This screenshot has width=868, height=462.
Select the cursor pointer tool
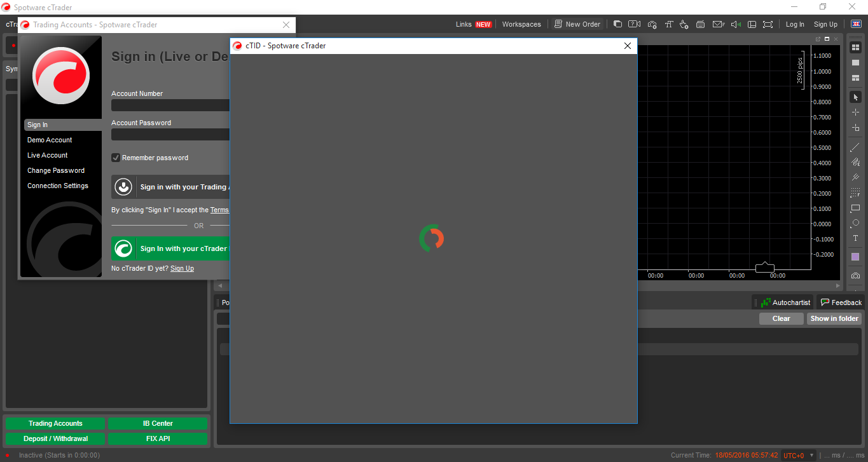(855, 97)
